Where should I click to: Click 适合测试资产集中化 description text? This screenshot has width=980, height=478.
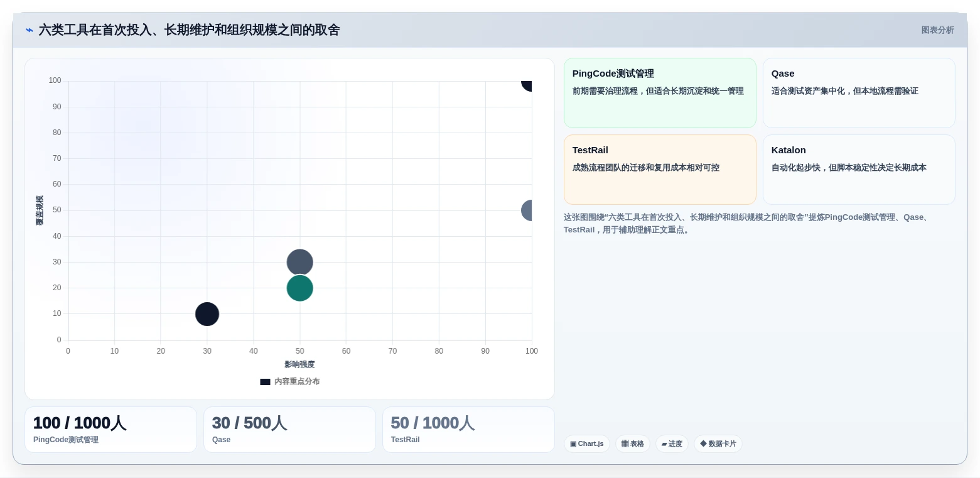point(844,91)
